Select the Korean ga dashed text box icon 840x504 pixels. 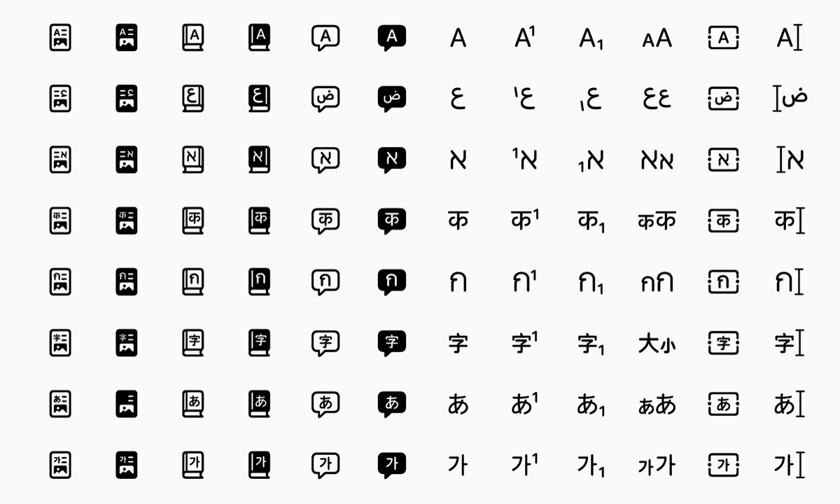(x=724, y=465)
